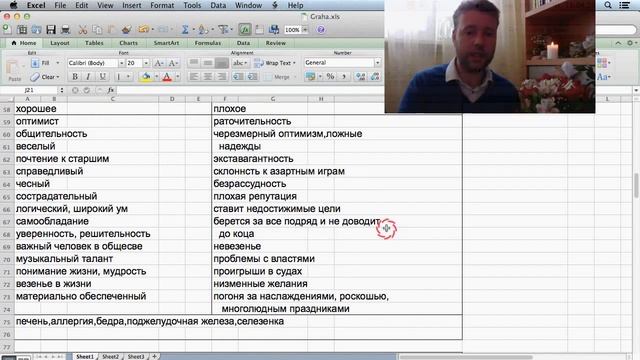The width and height of the screenshot is (640, 360).
Task: Click the decrease indent icon
Action: point(238,76)
